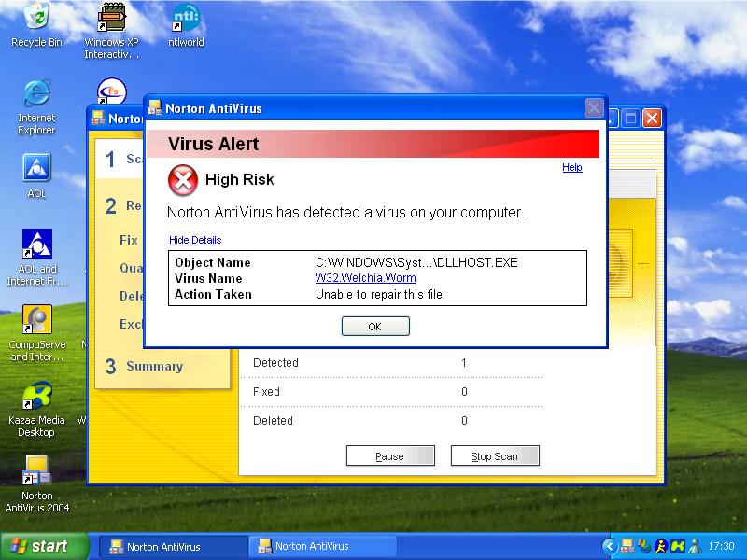
Task: Switch to second Norton AntiVirus taskbar button
Action: tap(322, 547)
